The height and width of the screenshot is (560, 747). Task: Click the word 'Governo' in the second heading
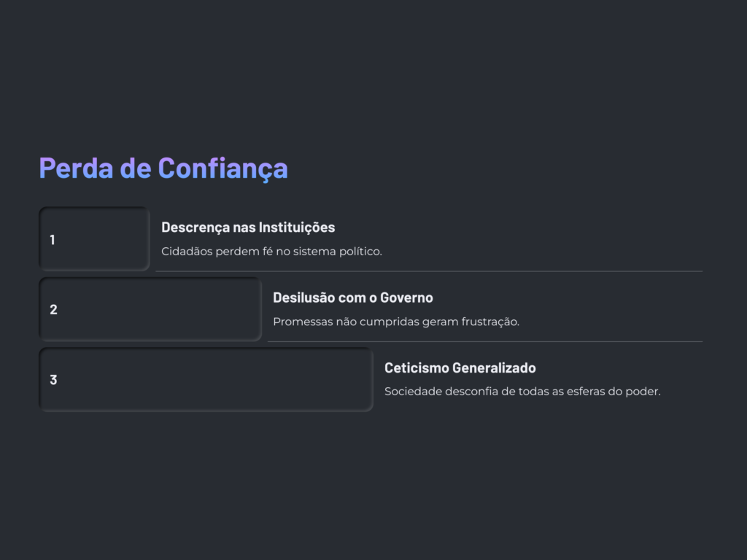click(x=406, y=297)
